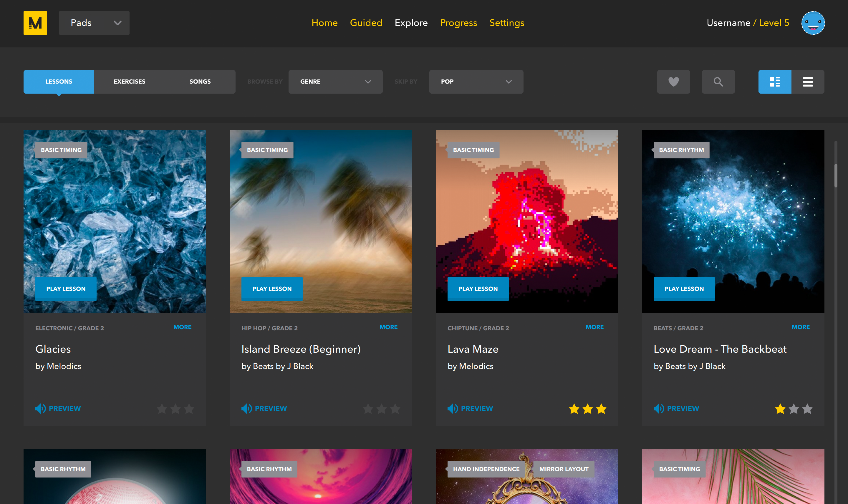Play audio preview icon for Lava Maze
The width and height of the screenshot is (848, 504).
click(453, 408)
